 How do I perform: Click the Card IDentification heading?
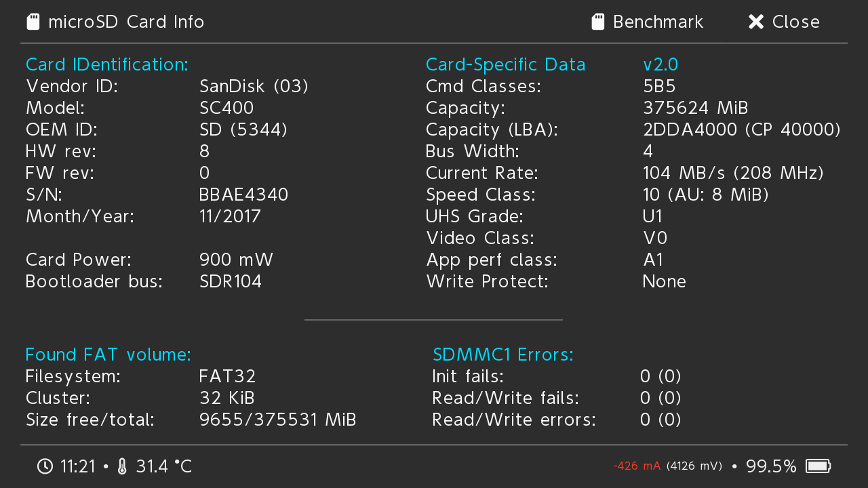tap(106, 64)
